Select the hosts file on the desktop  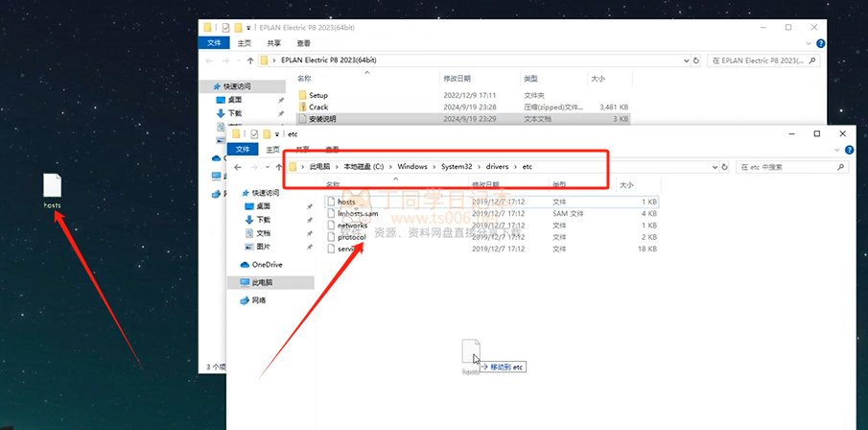(52, 191)
